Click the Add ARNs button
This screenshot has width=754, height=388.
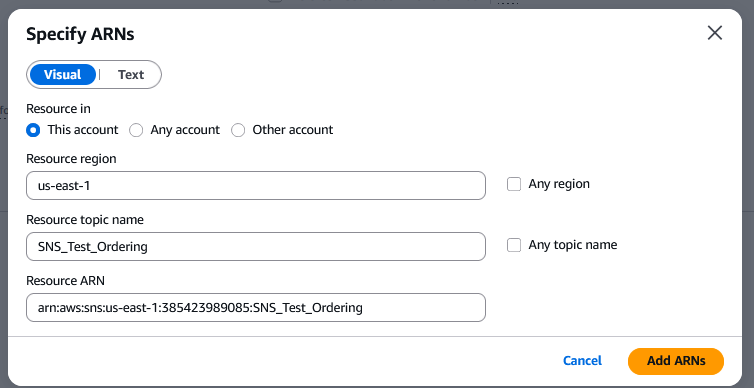676,361
